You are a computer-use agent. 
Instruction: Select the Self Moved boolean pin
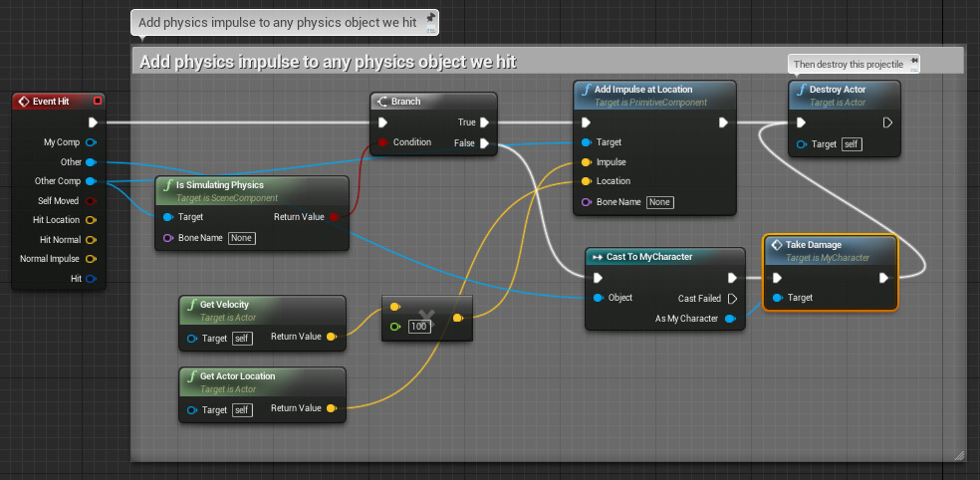91,200
